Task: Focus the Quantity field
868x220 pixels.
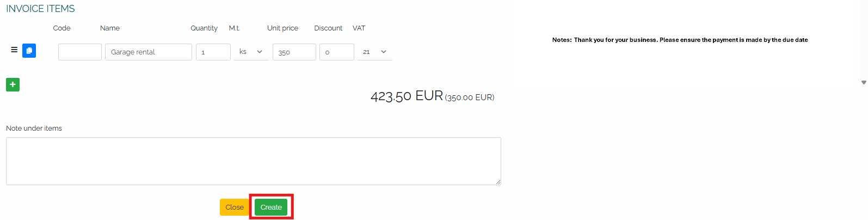Action: [213, 52]
